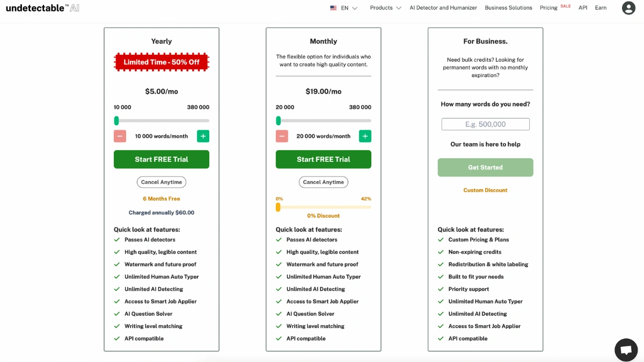Click the undetectable AI logo
Viewport: 644px width, 362px height.
pyautogui.click(x=42, y=8)
